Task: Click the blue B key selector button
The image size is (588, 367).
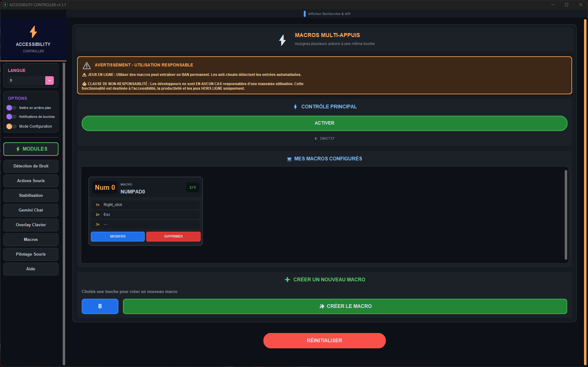Action: (100, 306)
